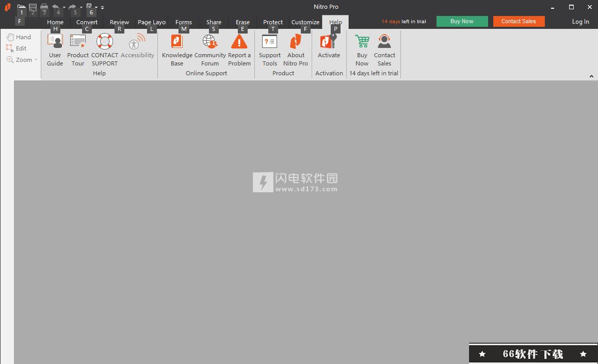Click the Save icon in quick access toolbar
This screenshot has height=364, width=598.
[33, 7]
